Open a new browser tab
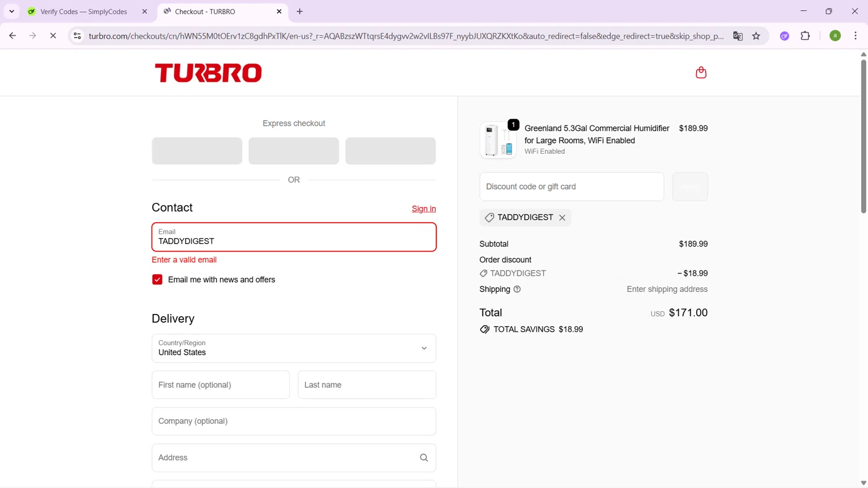The height and width of the screenshot is (488, 868). tap(300, 12)
